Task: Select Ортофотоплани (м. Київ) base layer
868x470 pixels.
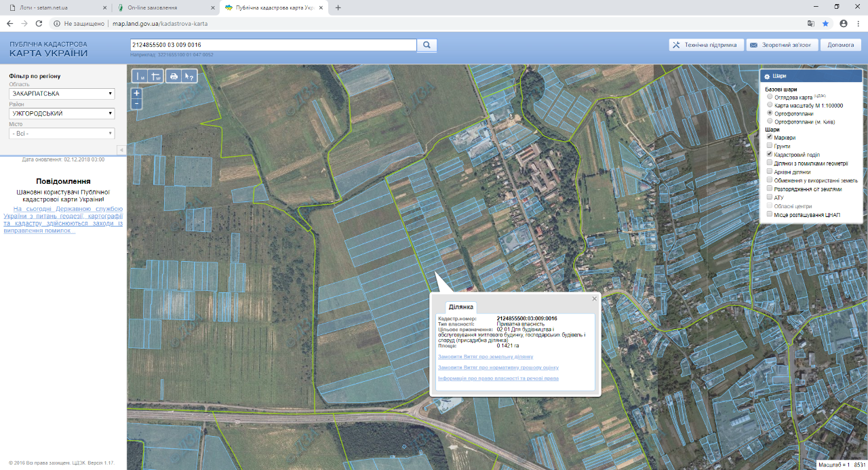Action: click(769, 121)
